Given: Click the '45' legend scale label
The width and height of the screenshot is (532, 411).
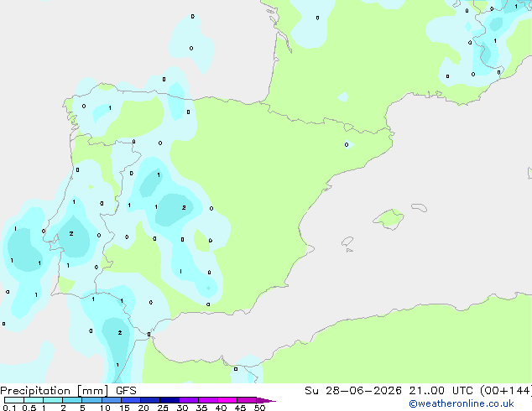Looking at the screenshot, I should point(240,408).
